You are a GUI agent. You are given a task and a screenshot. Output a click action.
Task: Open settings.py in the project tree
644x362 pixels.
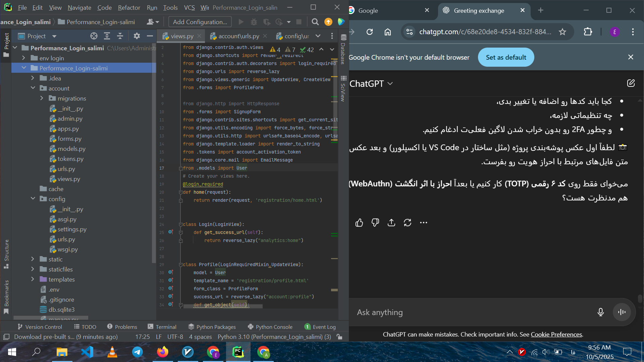coord(72,229)
